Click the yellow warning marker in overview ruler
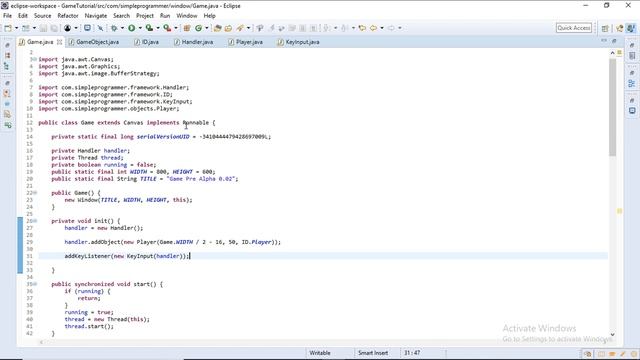The height and width of the screenshot is (360, 640). tap(620, 211)
